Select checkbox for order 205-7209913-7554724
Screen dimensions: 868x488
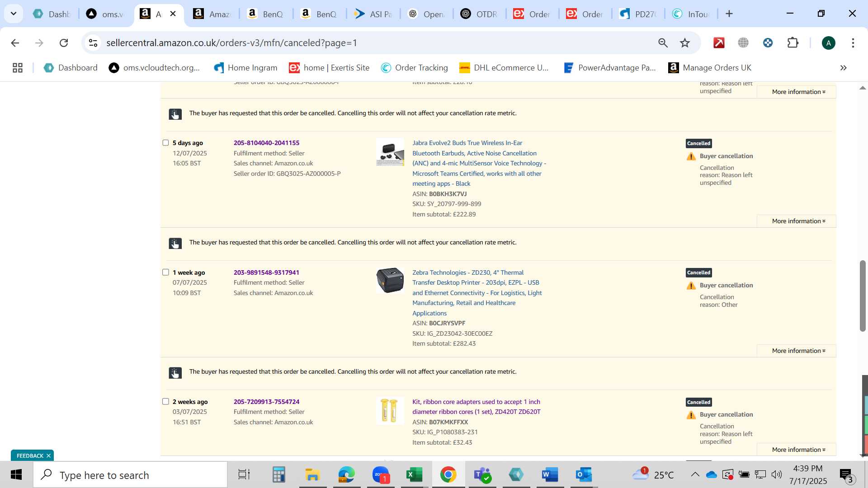click(165, 402)
